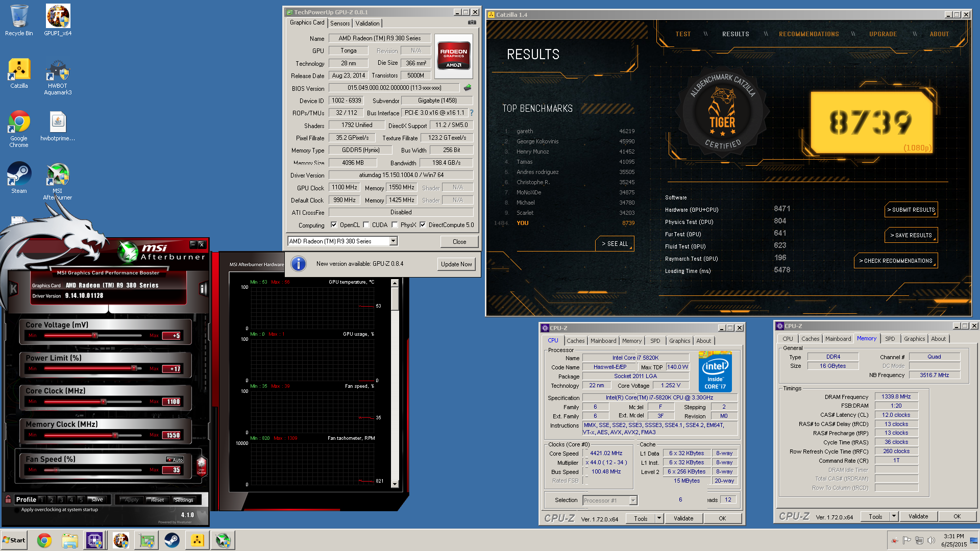
Task: Open the Windows Start menu
Action: 14,540
